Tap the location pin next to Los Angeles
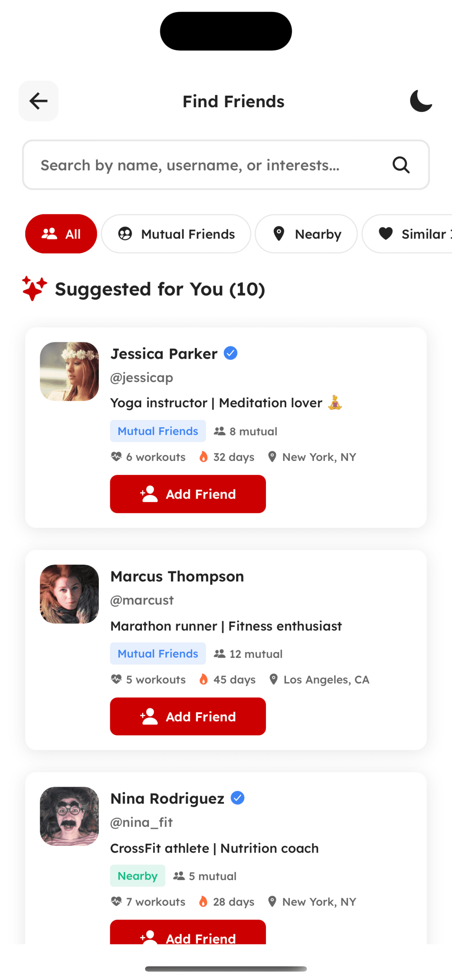Viewport: 452px width, 980px height. pos(273,679)
